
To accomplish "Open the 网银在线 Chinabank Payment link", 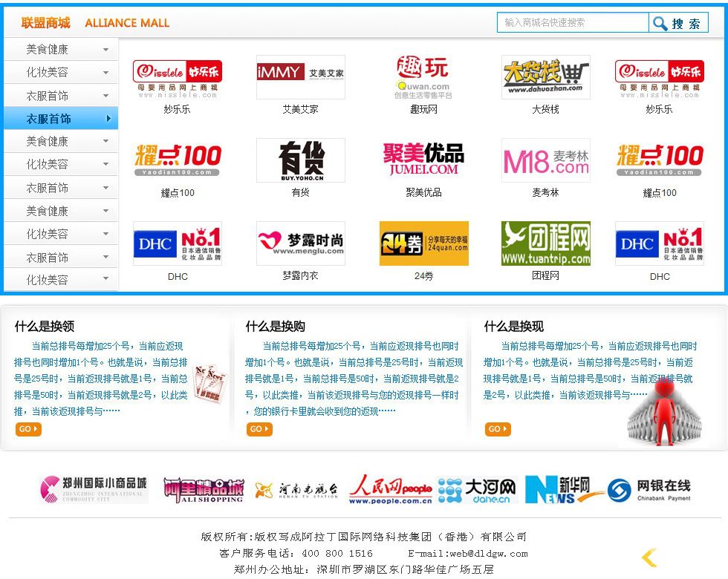I will [649, 490].
